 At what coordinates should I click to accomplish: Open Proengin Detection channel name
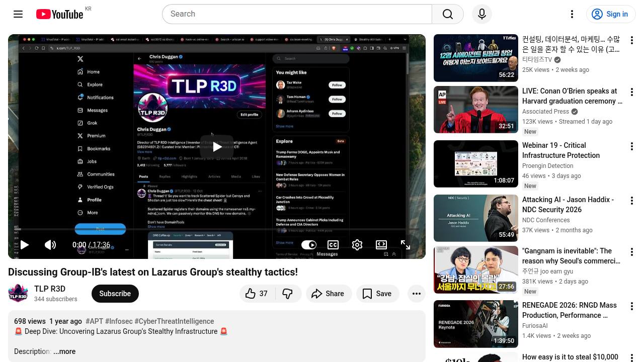(548, 166)
